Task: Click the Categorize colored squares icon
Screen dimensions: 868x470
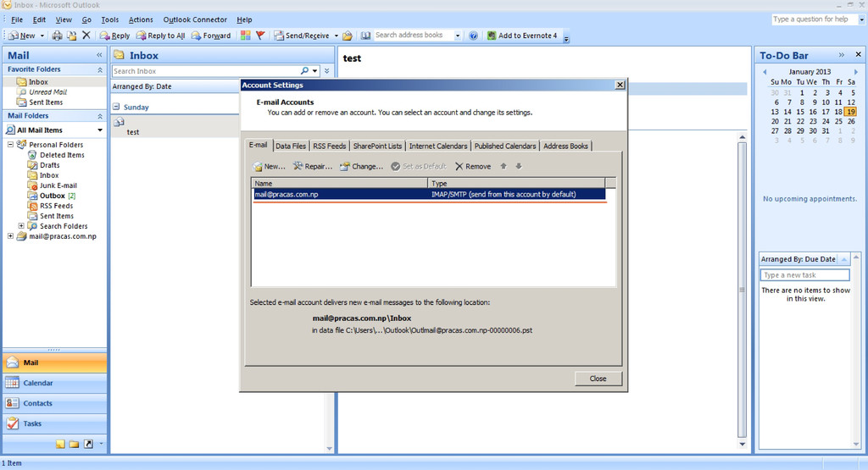Action: point(245,36)
